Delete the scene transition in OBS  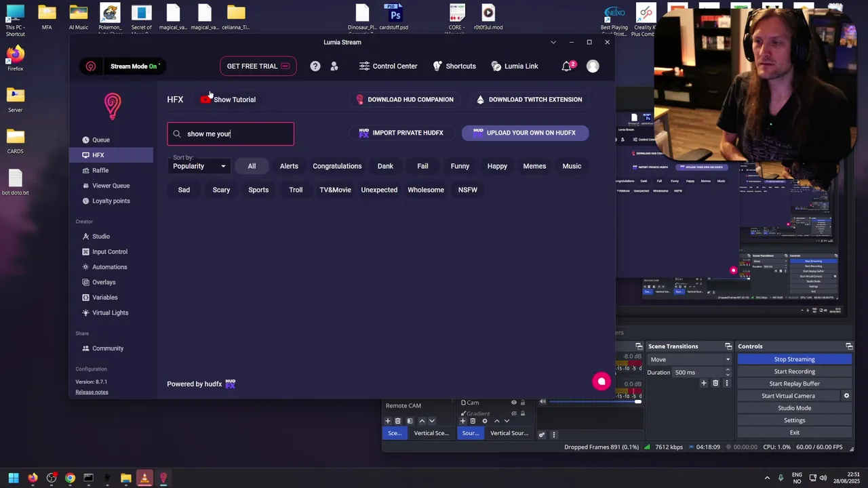715,384
